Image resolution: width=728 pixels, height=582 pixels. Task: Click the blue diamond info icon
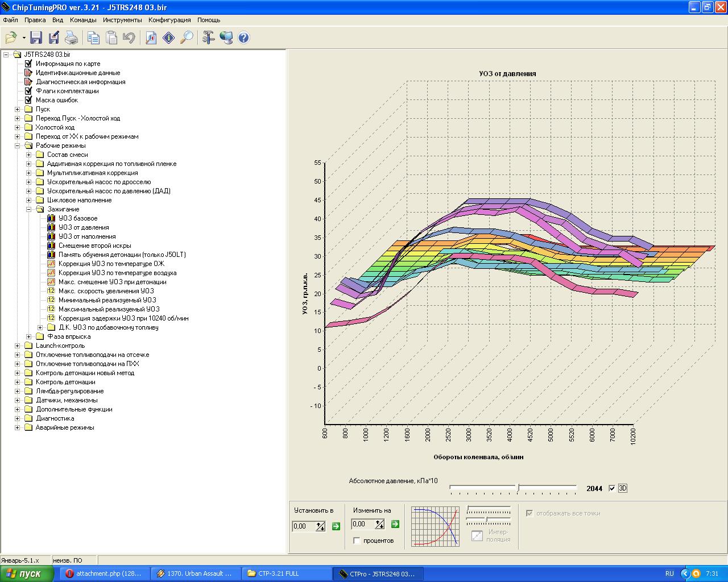point(169,38)
